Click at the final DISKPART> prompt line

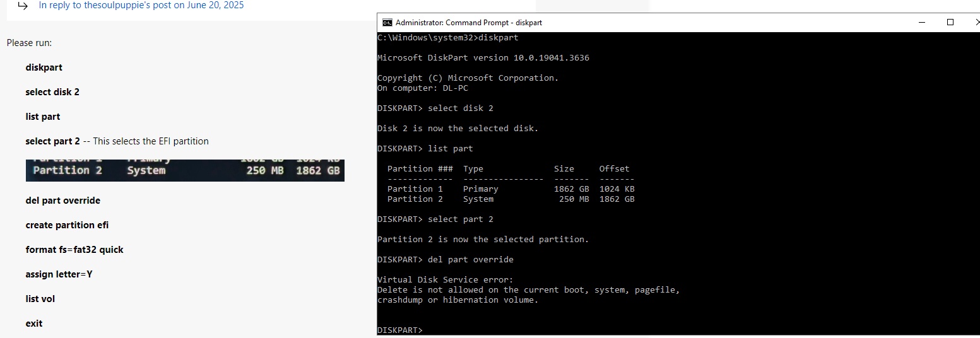point(400,330)
